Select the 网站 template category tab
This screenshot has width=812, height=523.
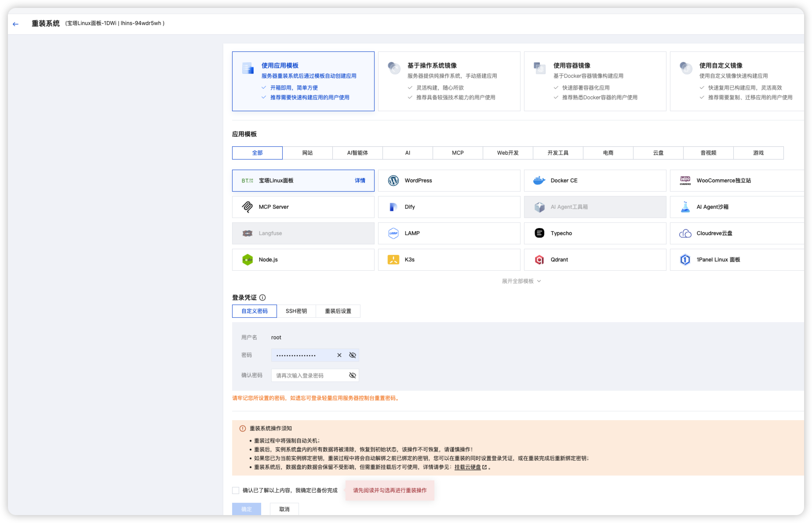(308, 153)
